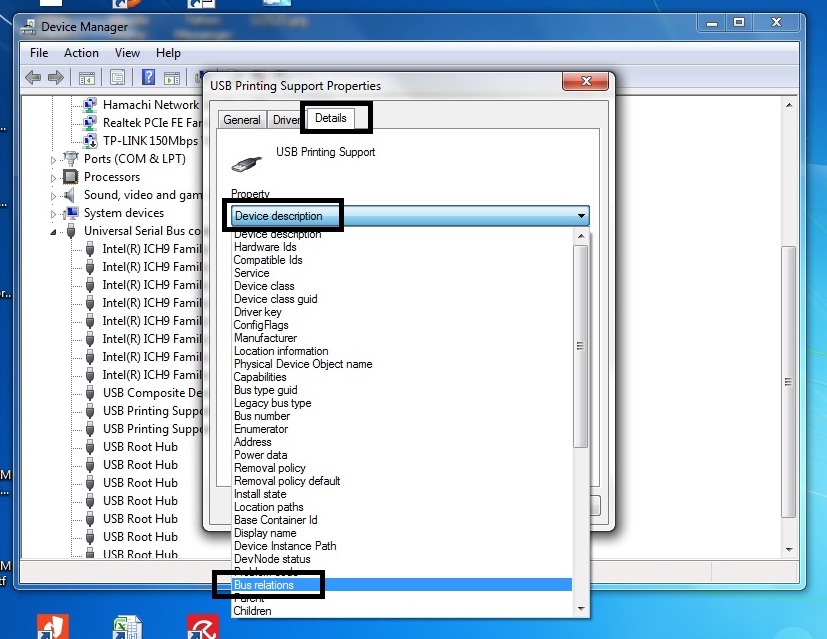
Task: Click the Hamachi Network adapter icon
Action: pyautogui.click(x=90, y=105)
